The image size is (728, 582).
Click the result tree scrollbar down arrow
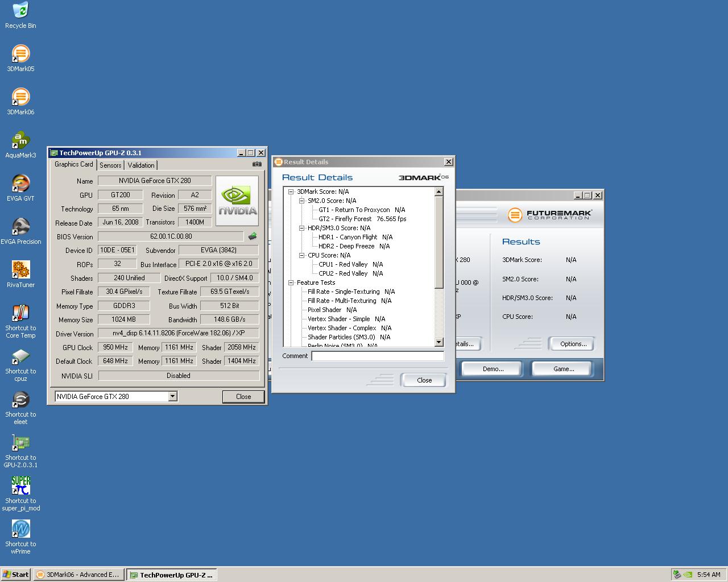click(x=439, y=342)
